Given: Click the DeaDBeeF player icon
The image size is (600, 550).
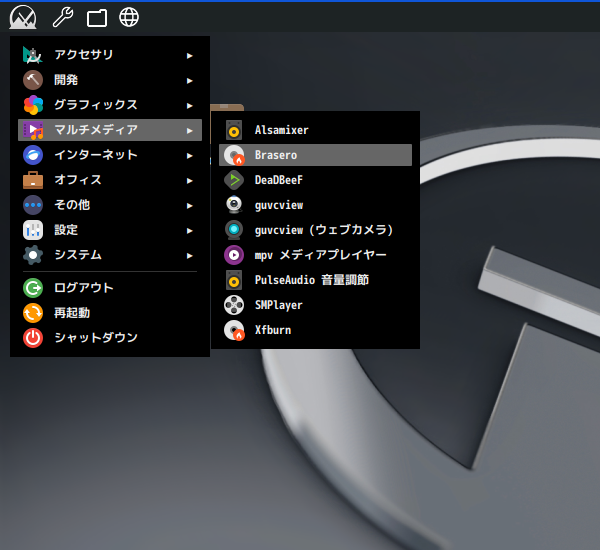Looking at the screenshot, I should click(234, 180).
